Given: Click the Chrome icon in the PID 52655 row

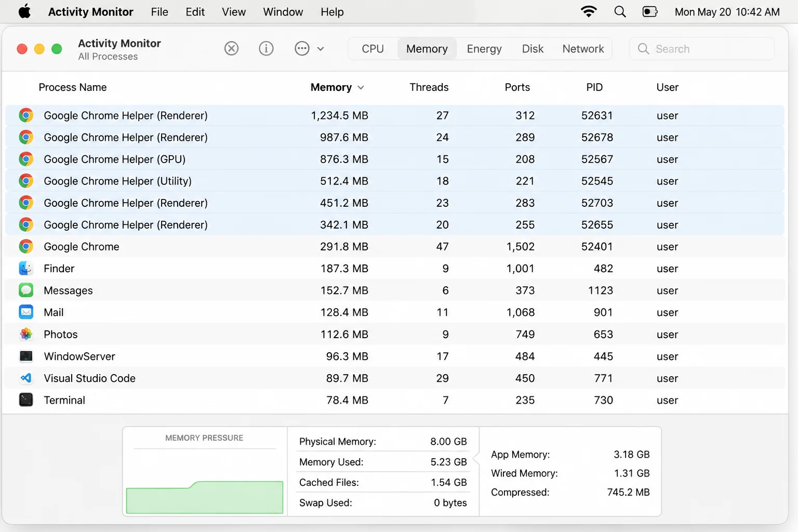Looking at the screenshot, I should [x=26, y=224].
